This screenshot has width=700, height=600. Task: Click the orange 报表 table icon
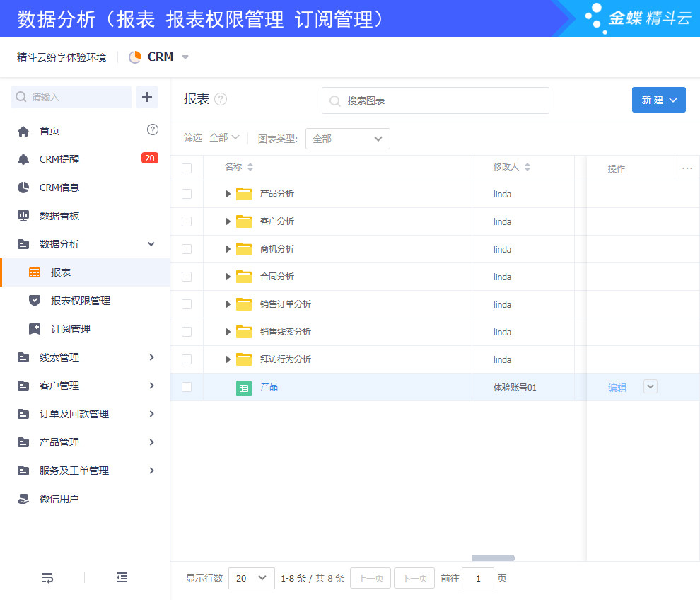(x=35, y=272)
